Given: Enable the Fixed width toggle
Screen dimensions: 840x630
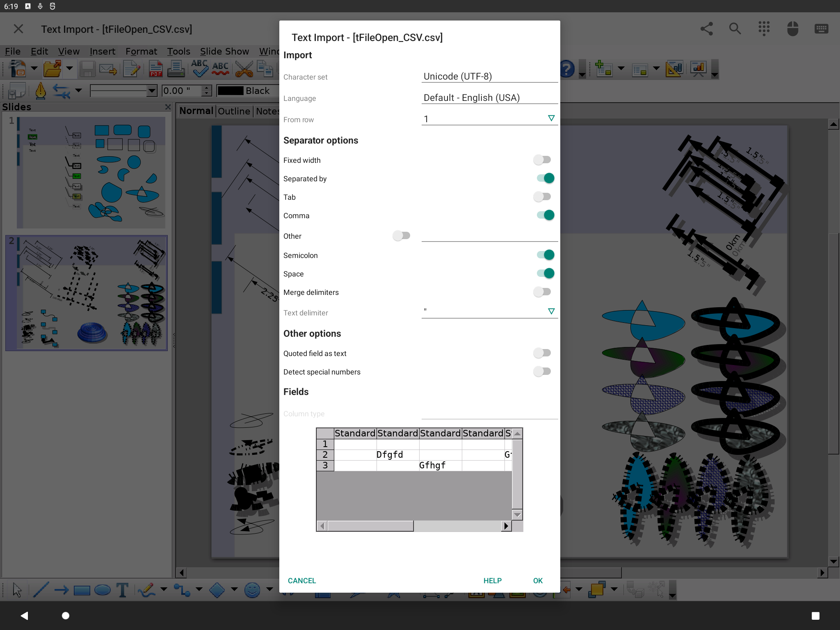Looking at the screenshot, I should (x=542, y=160).
